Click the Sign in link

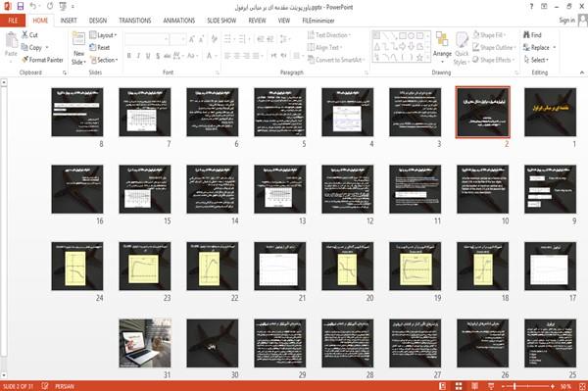(x=566, y=21)
